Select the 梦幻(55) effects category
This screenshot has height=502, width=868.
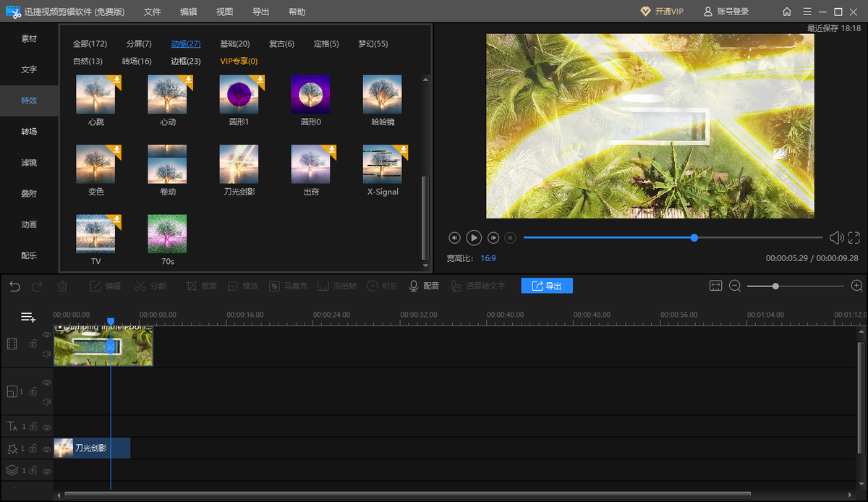(x=373, y=44)
